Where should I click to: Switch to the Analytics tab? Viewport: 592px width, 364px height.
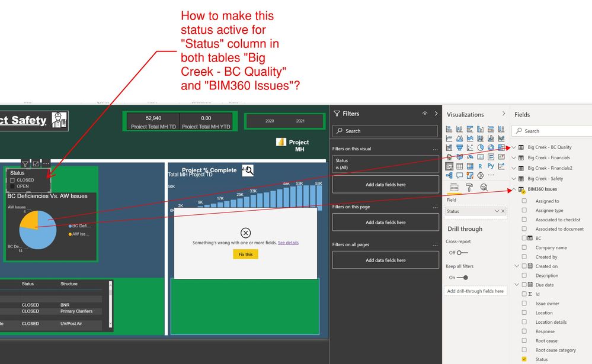pos(484,188)
